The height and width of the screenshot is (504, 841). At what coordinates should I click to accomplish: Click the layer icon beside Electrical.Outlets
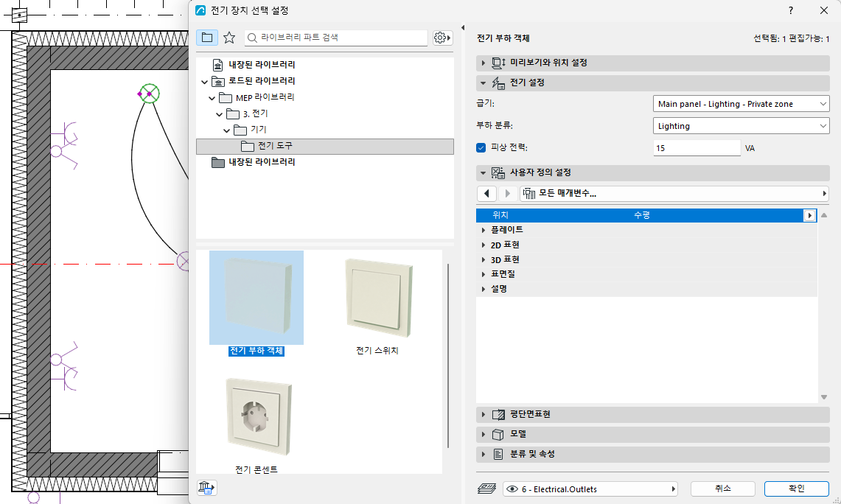click(x=487, y=489)
